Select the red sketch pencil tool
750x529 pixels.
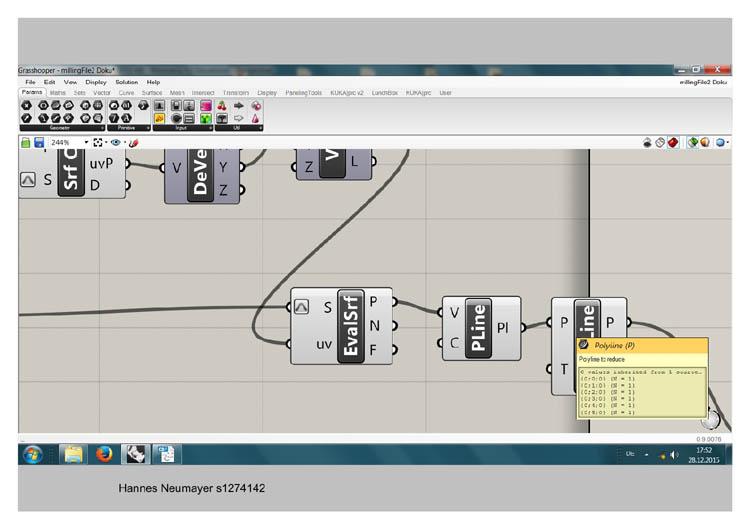tap(134, 142)
